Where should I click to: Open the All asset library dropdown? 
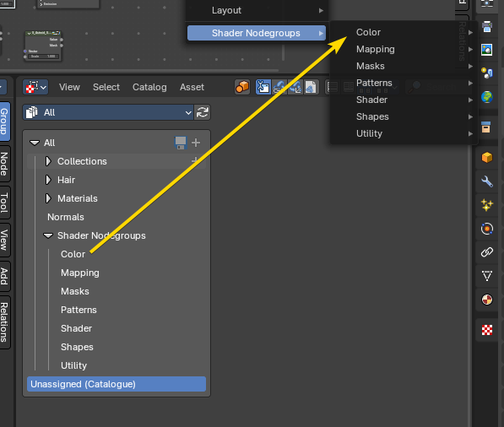108,112
